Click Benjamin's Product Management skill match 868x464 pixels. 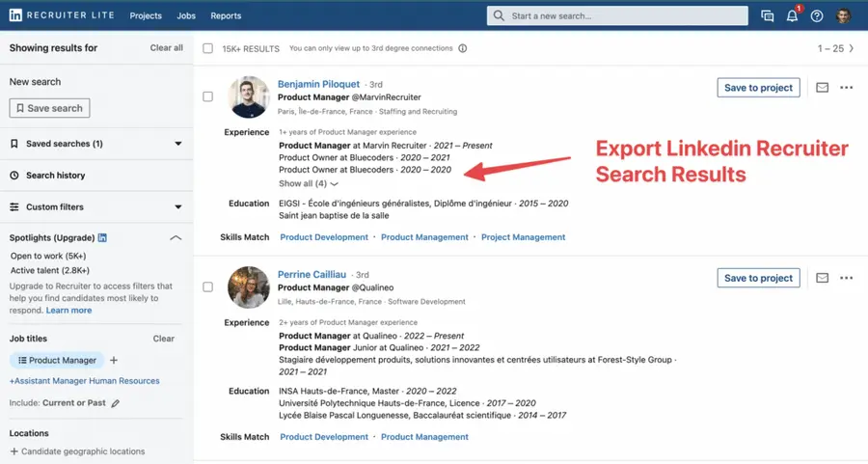(424, 237)
